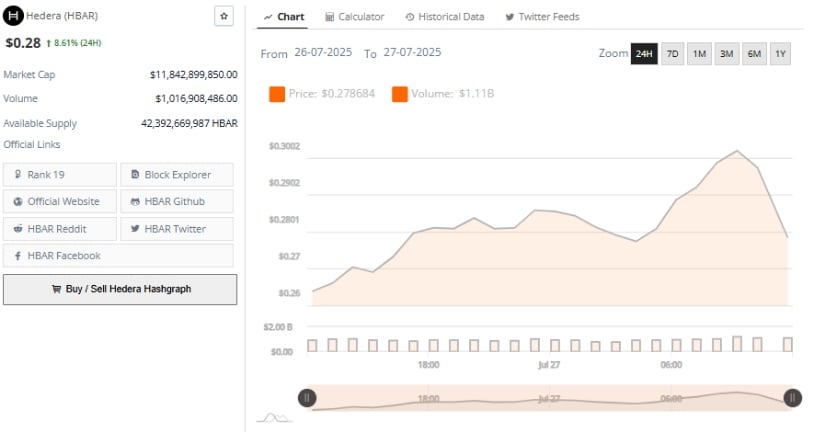Screen dimensions: 825x432
Task: Click the Jul 27 x-axis label
Action: pyautogui.click(x=549, y=365)
